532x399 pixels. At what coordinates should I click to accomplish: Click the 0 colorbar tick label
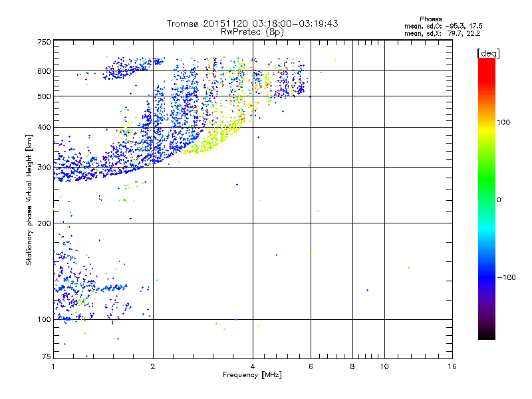[499, 200]
